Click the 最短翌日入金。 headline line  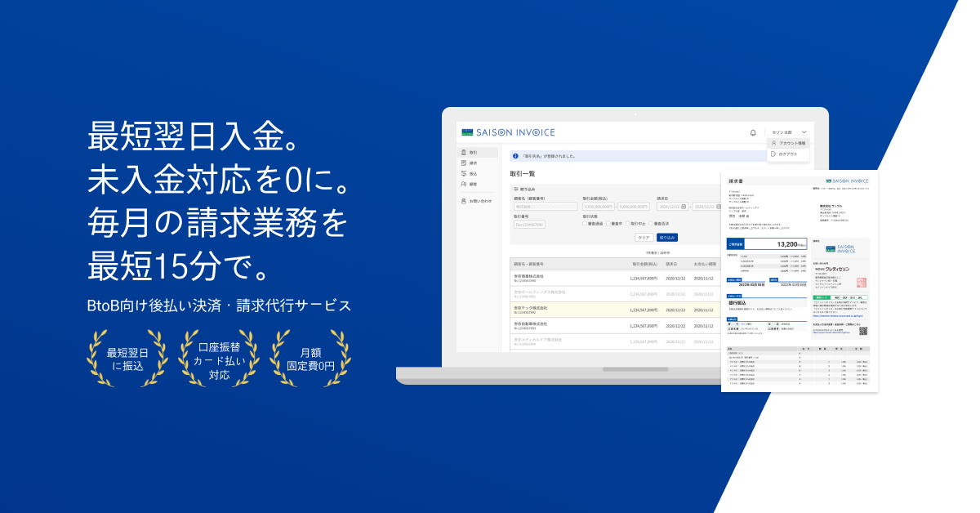(x=194, y=136)
